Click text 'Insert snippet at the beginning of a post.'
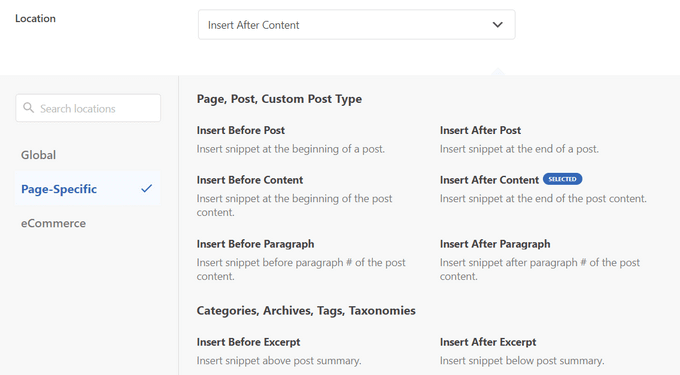680x375 pixels. (x=291, y=149)
